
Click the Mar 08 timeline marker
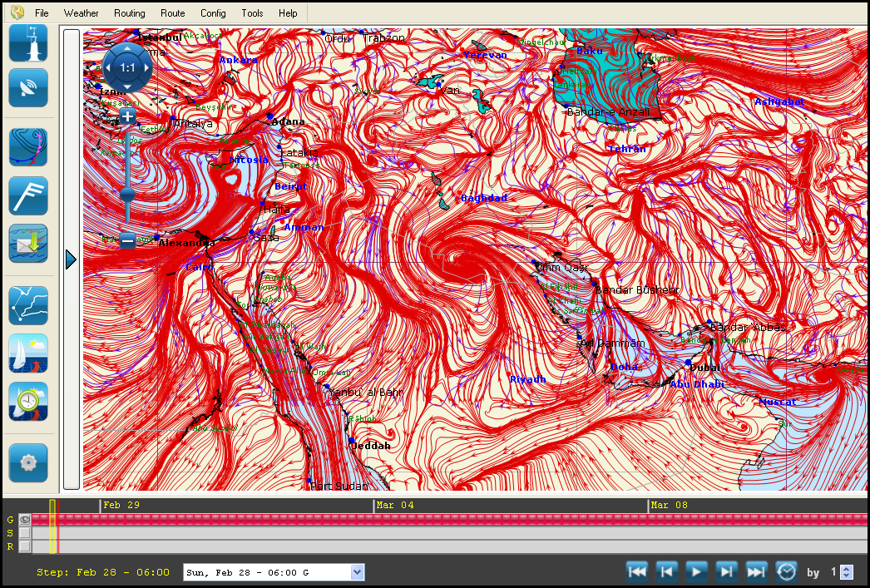pos(670,505)
